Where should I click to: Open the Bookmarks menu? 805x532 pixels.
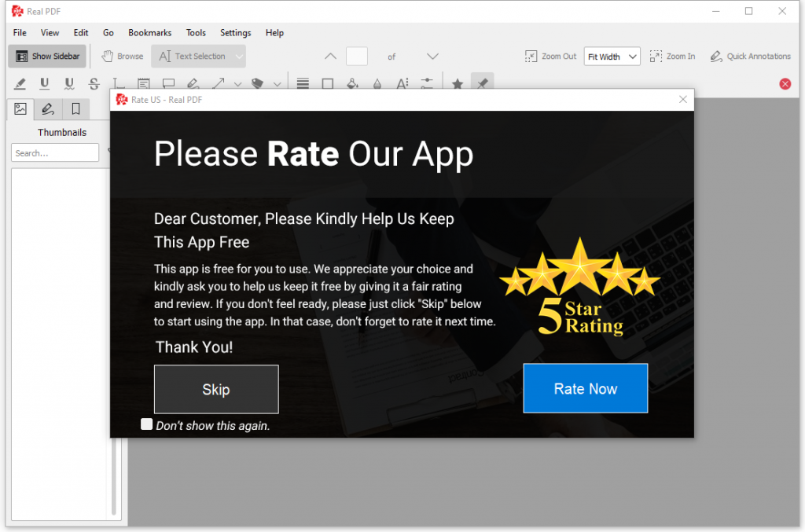tap(149, 33)
